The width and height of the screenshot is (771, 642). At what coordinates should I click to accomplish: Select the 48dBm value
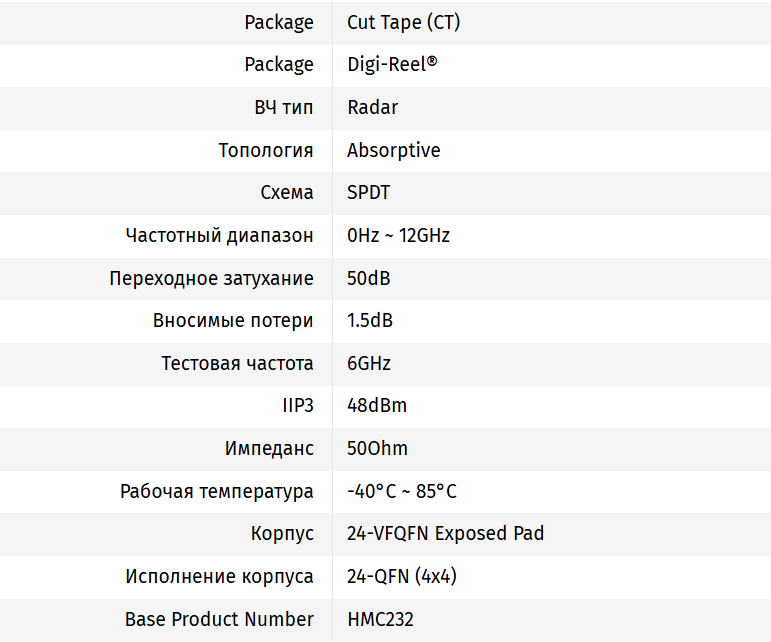pos(376,406)
